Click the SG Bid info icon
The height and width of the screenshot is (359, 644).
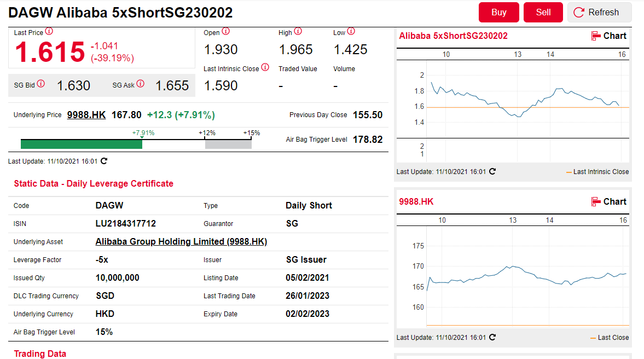[x=40, y=84]
